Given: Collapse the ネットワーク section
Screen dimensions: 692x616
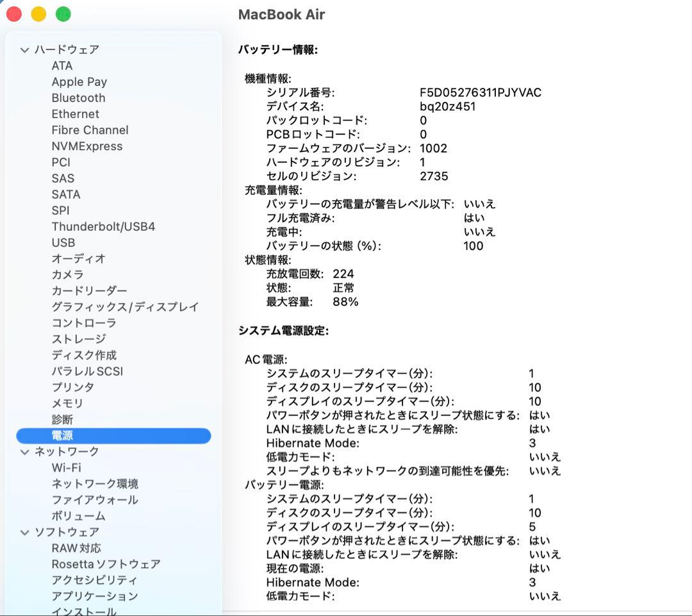Looking at the screenshot, I should point(24,451).
